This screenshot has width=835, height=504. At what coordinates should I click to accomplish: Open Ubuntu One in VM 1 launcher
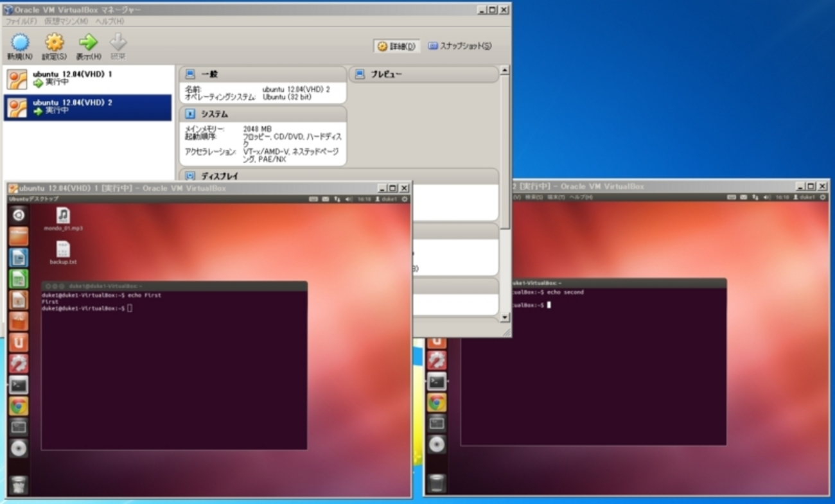(19, 342)
